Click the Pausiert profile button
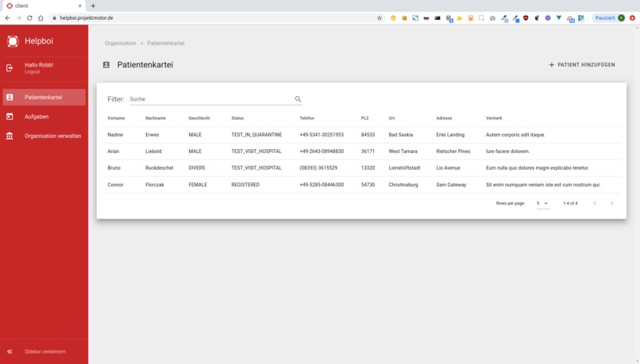 click(610, 18)
